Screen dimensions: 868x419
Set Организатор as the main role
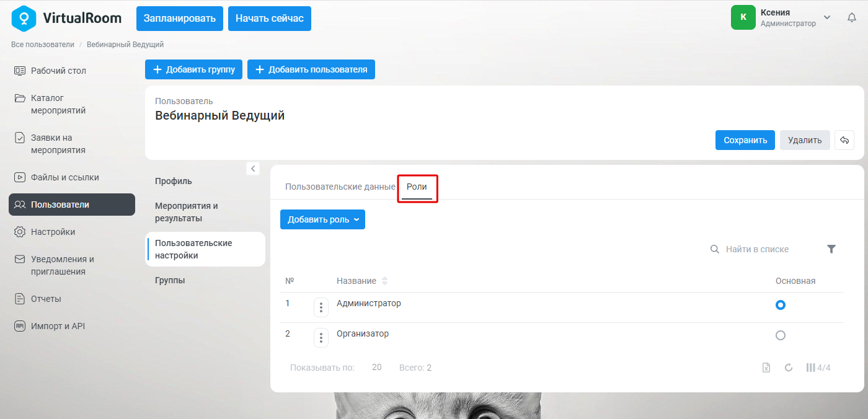(x=781, y=335)
